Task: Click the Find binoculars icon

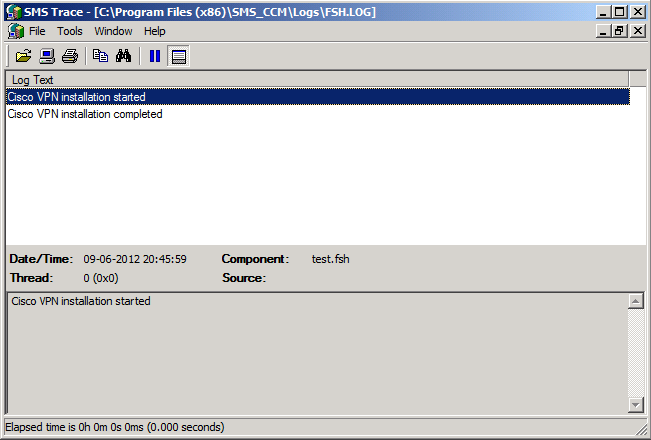Action: coord(123,56)
